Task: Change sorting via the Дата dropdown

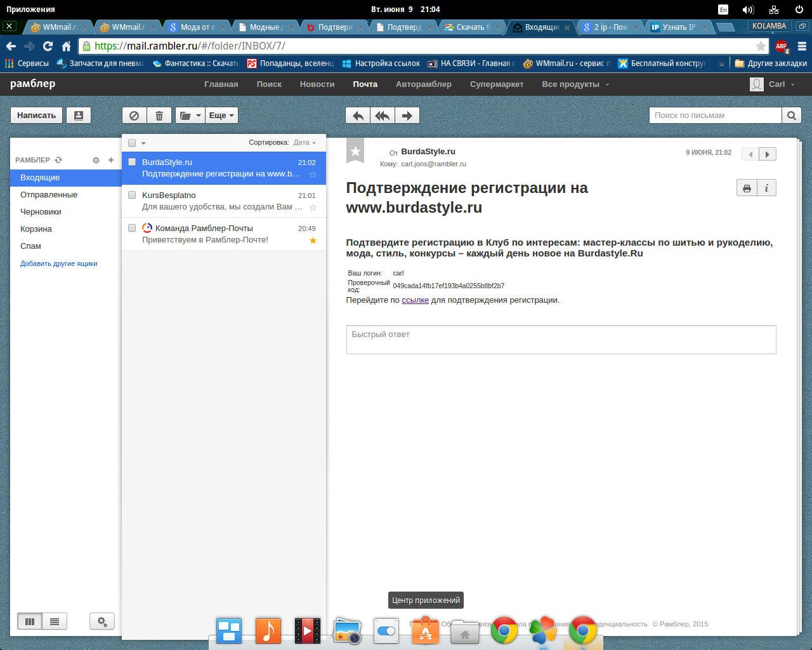Action: pos(304,142)
